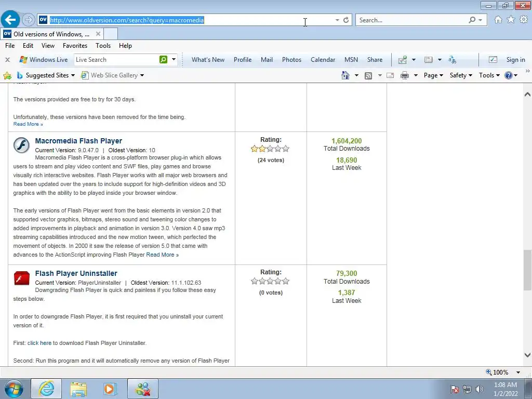Open Windows Media Player on the taskbar
The image size is (532, 399).
click(110, 389)
